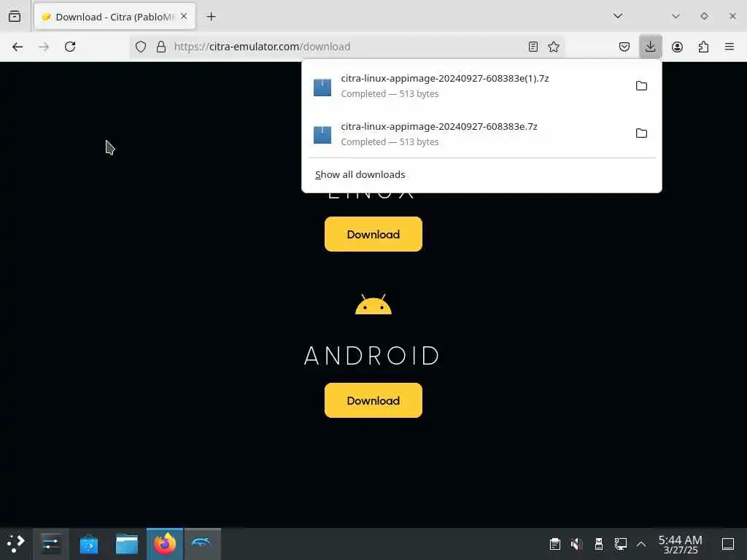Open tracking protection shield info
Viewport: 747px width, 560px height.
141,47
